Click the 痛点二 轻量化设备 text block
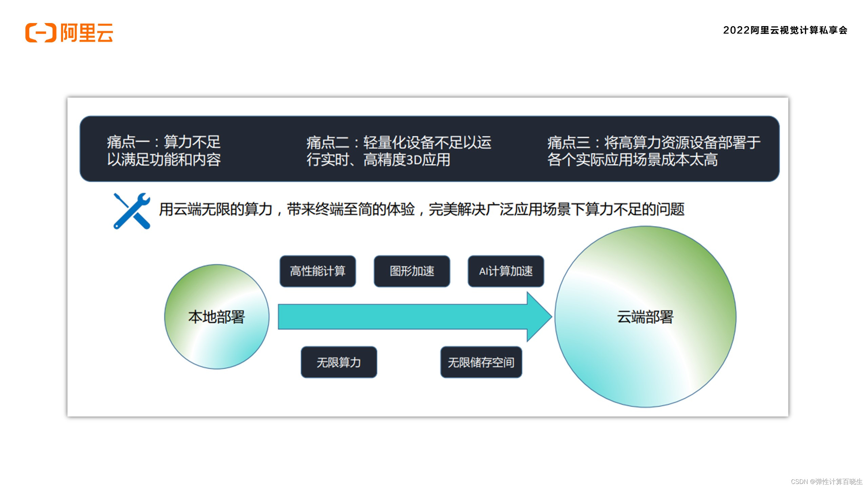This screenshot has height=488, width=868. [399, 150]
